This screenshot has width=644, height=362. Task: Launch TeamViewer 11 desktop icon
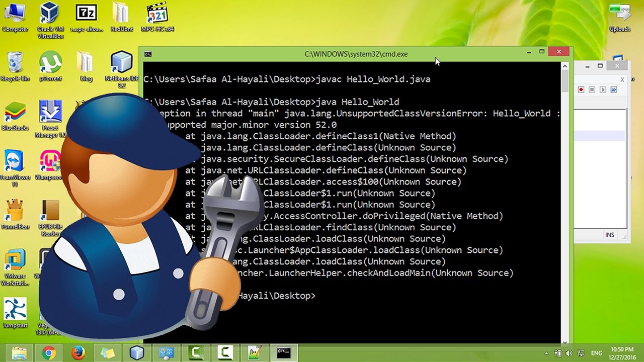pyautogui.click(x=15, y=167)
